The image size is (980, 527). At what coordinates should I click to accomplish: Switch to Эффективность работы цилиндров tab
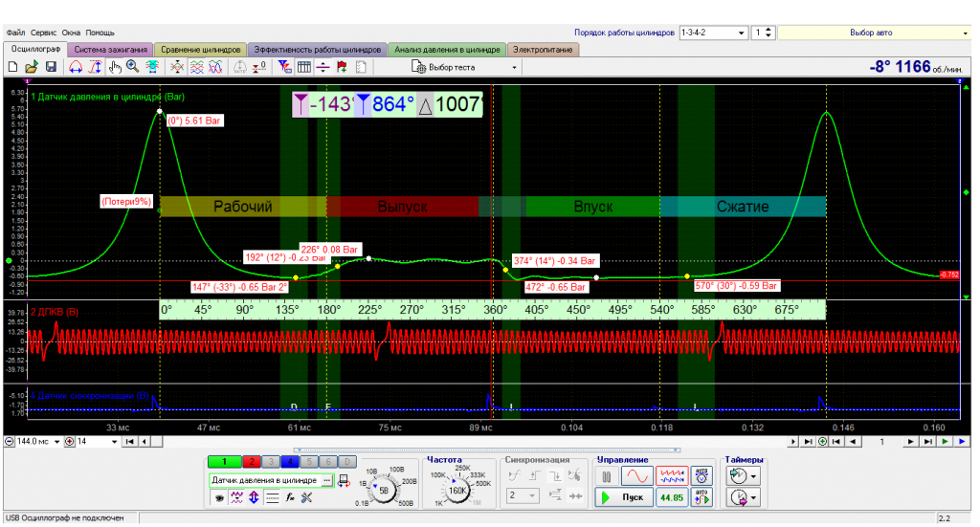pos(317,50)
